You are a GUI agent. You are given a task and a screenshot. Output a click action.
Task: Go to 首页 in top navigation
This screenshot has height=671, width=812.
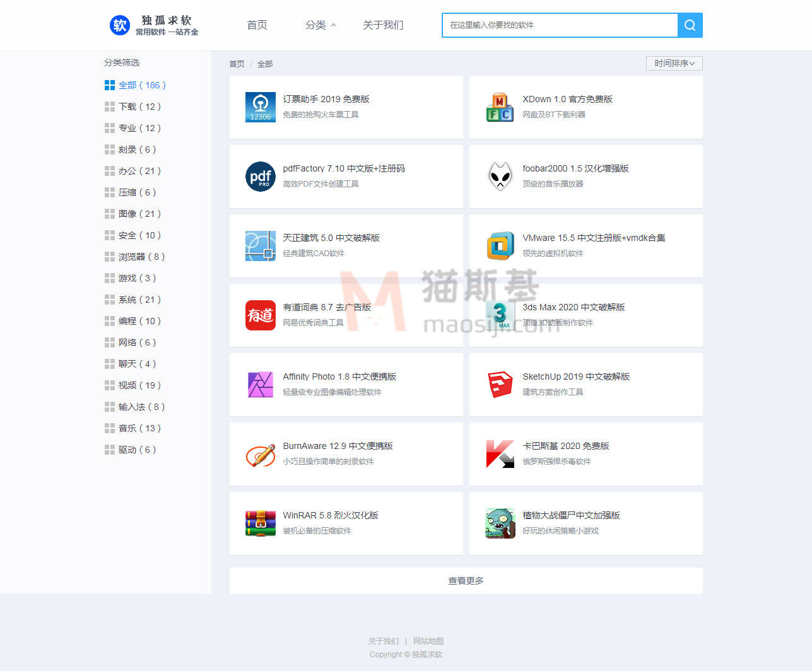[257, 25]
